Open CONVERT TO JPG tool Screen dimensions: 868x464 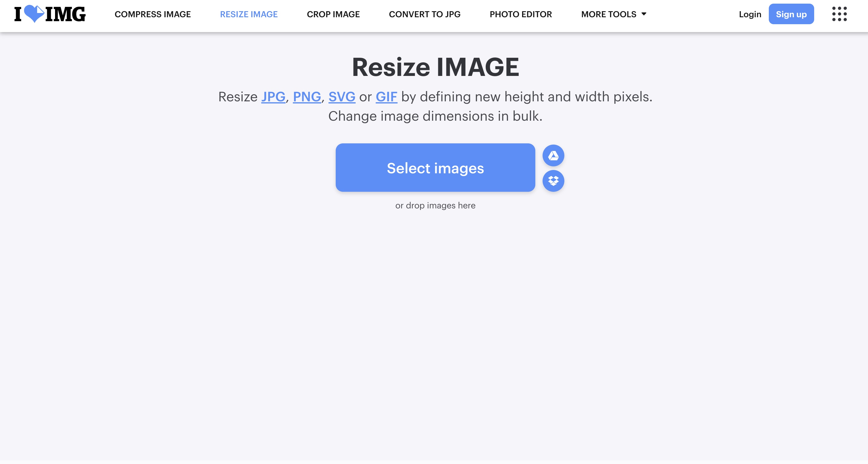(425, 14)
